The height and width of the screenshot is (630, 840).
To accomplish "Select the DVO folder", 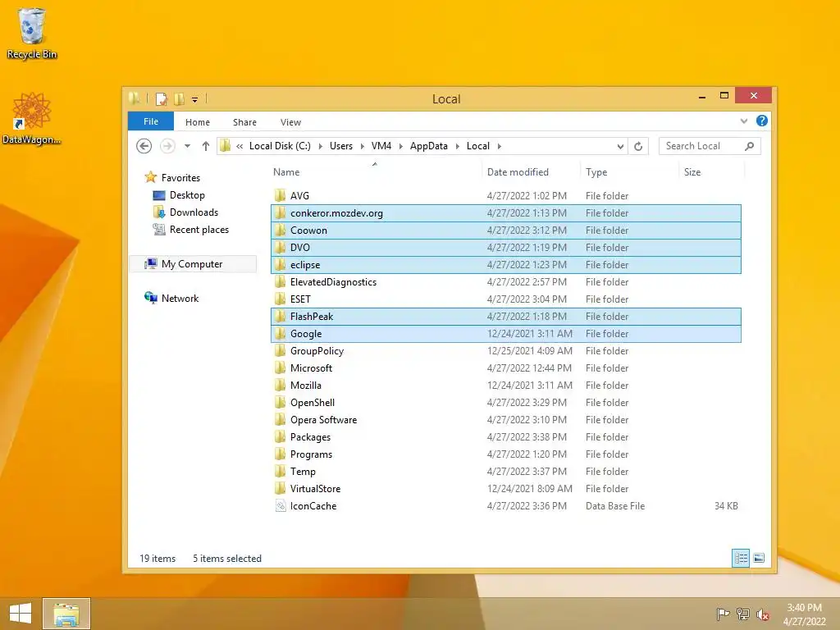I will click(x=505, y=248).
